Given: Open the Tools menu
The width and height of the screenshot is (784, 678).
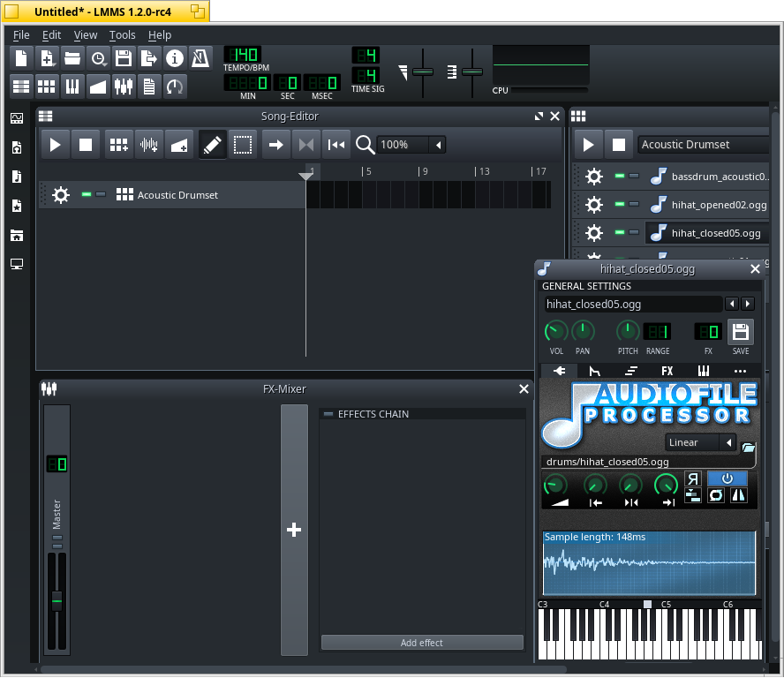Looking at the screenshot, I should (123, 35).
